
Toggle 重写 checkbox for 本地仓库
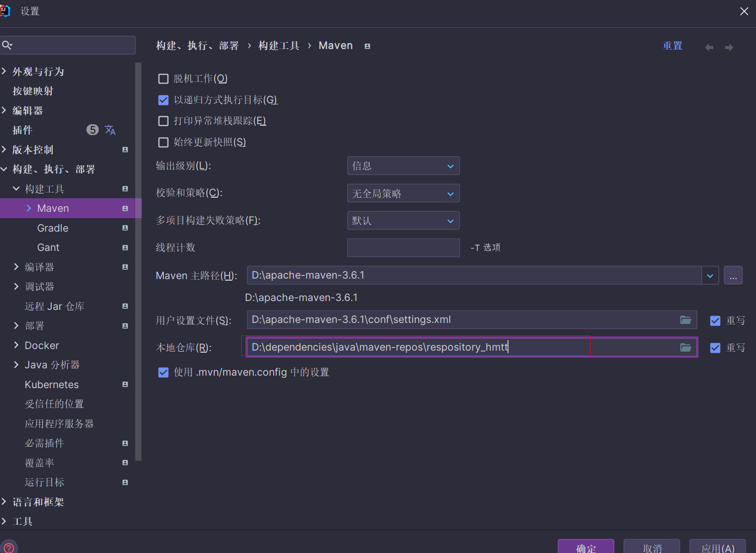(715, 348)
